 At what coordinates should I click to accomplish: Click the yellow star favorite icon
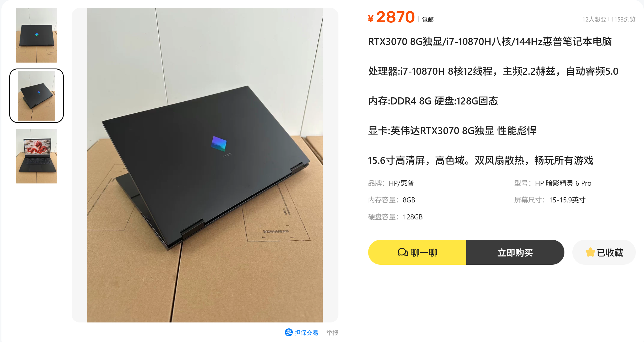[x=590, y=252]
